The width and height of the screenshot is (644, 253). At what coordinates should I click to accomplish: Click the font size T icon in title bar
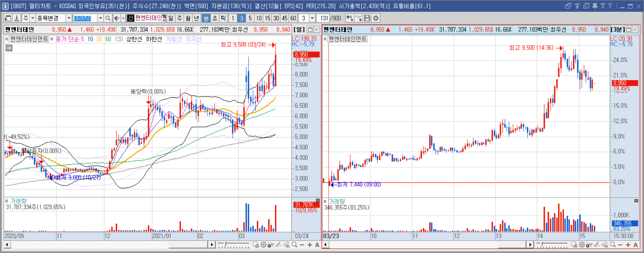(602, 6)
